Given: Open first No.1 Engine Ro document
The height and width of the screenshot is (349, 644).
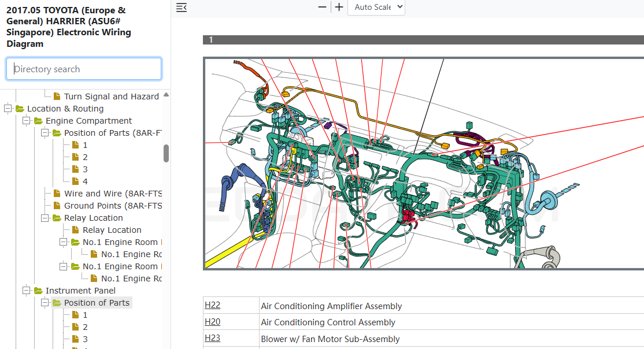Looking at the screenshot, I should click(131, 254).
